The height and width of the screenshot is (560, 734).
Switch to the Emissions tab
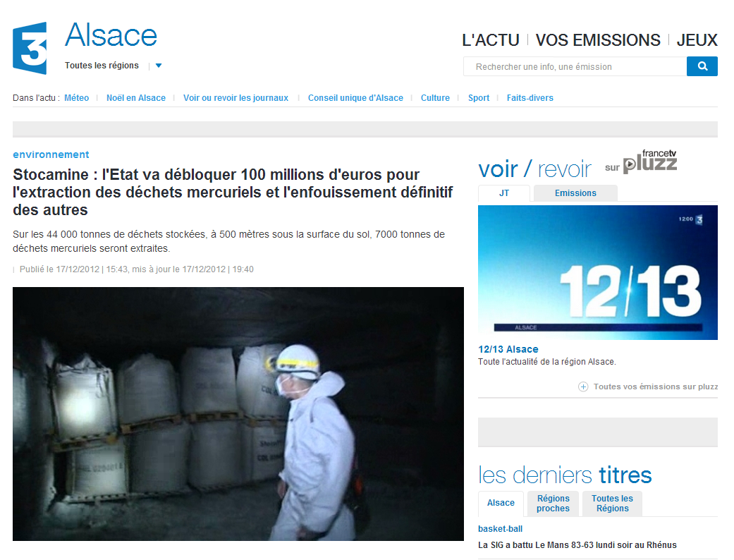click(575, 193)
